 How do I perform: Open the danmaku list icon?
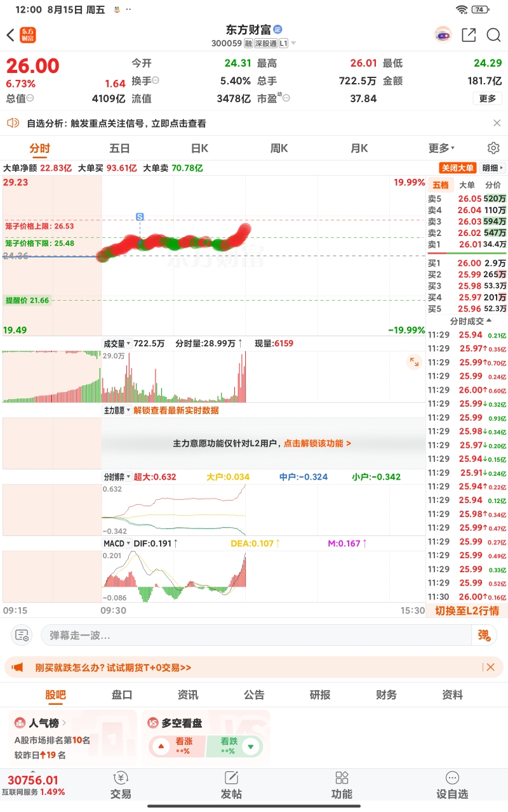click(22, 635)
